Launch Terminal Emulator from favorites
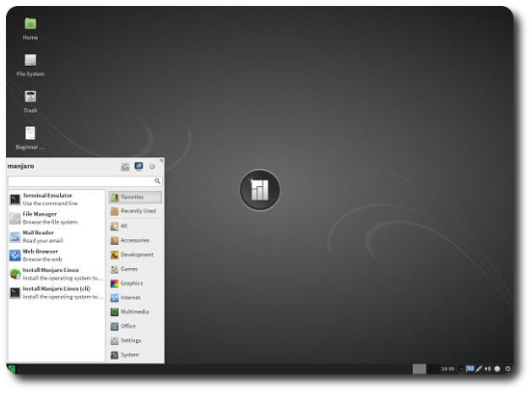This screenshot has height=393, width=532. (47, 199)
